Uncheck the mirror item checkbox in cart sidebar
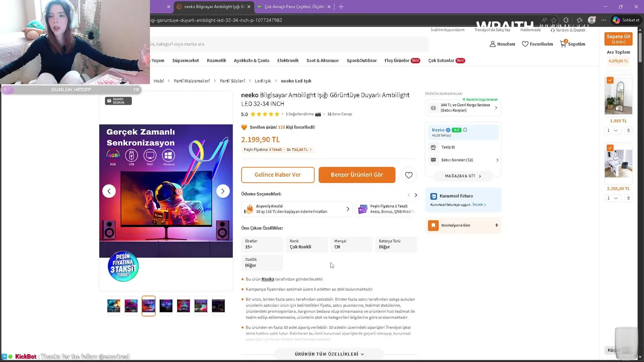The image size is (644, 362). coord(610,80)
